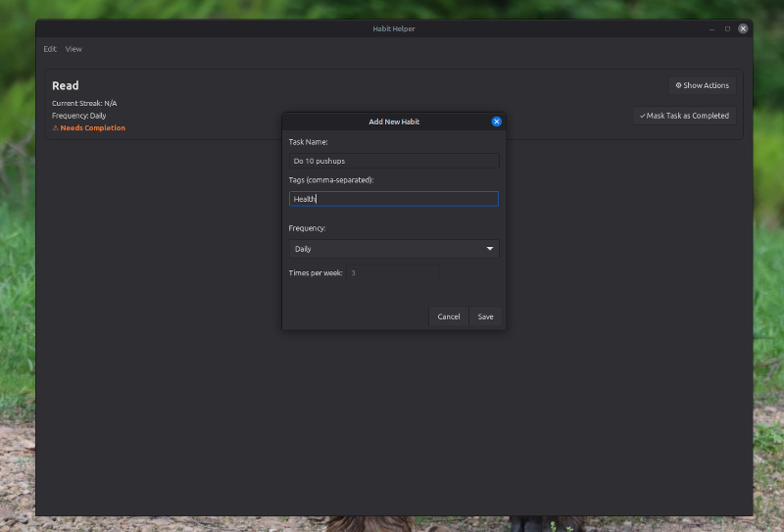Click the Current Streak: N/A text
784x532 pixels.
(x=84, y=103)
